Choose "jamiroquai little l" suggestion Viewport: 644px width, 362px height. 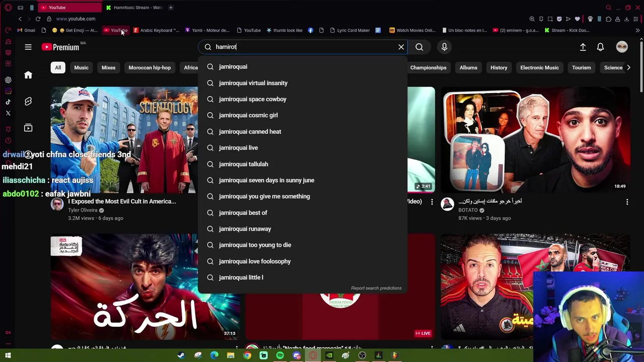pyautogui.click(x=302, y=278)
